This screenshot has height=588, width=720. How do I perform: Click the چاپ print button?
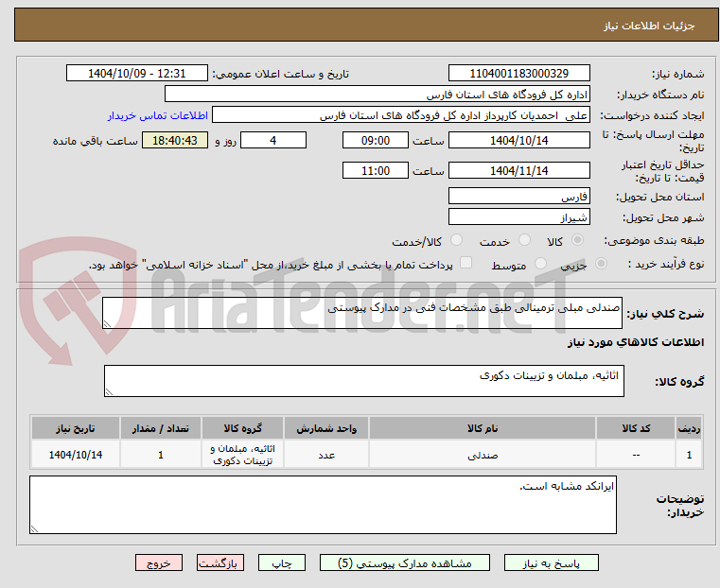tap(282, 562)
